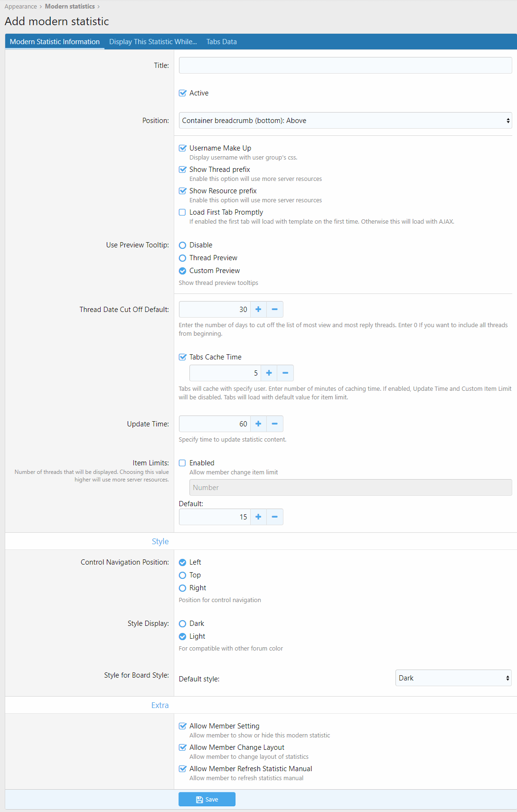Increment the Item Limits default number
This screenshot has width=517, height=812.
[x=258, y=517]
